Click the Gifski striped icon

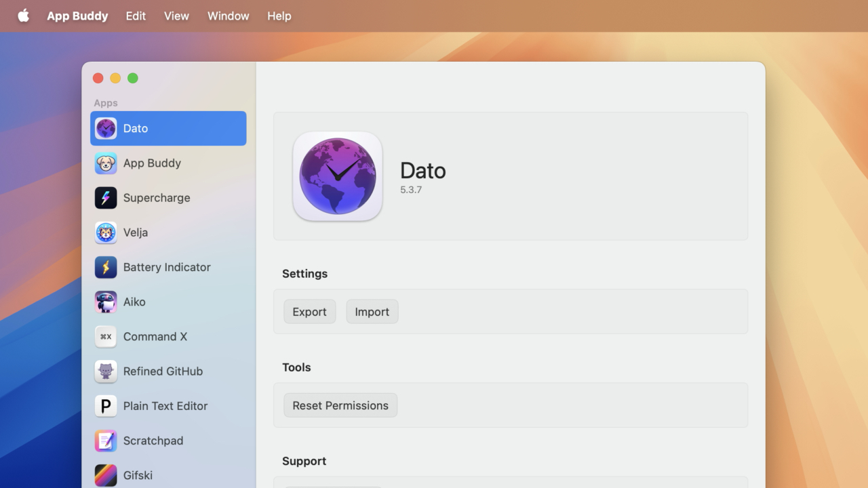tap(106, 475)
